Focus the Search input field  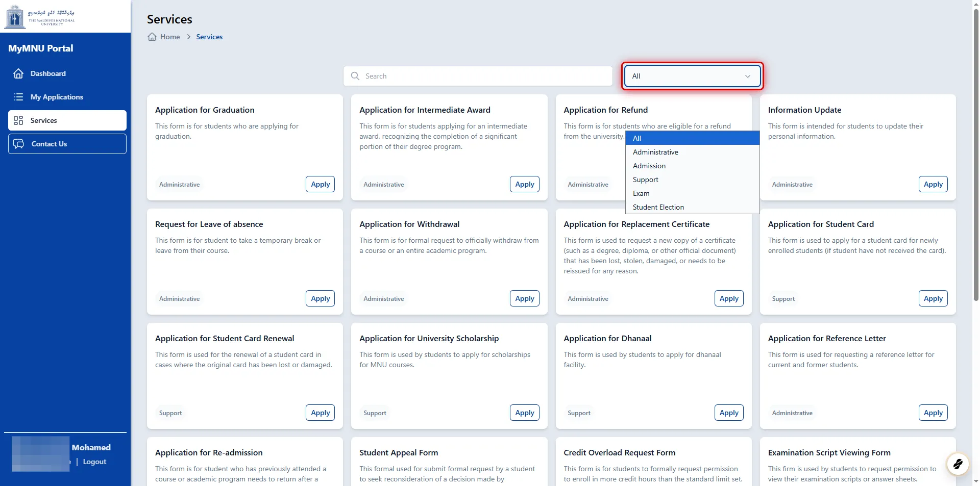[x=478, y=76]
